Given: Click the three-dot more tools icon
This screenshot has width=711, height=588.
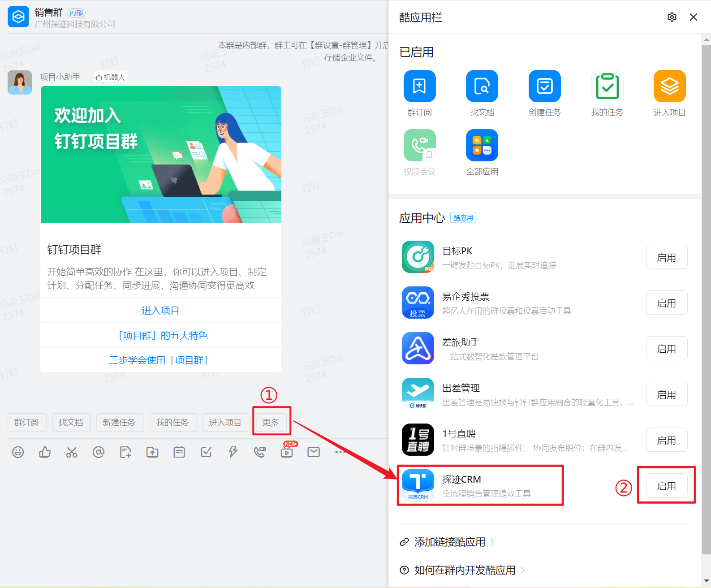Looking at the screenshot, I should (x=340, y=452).
